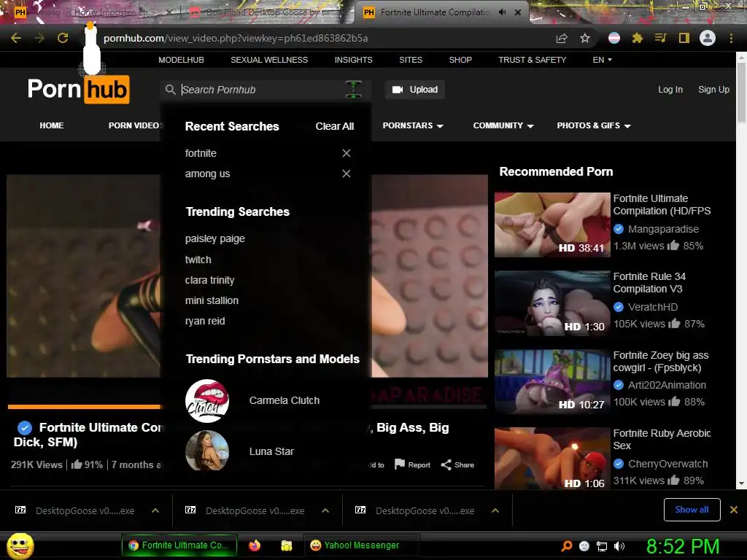This screenshot has width=747, height=560.
Task: Click the volume speaker tray icon
Action: [x=619, y=546]
